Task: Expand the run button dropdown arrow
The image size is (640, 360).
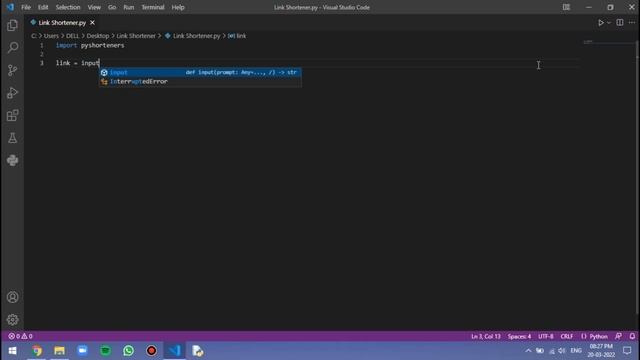Action: point(609,23)
